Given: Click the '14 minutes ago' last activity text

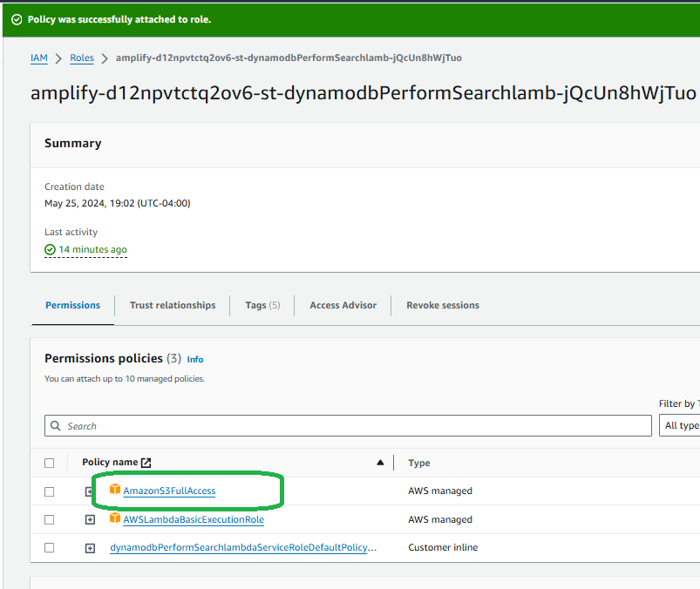Looking at the screenshot, I should click(93, 249).
